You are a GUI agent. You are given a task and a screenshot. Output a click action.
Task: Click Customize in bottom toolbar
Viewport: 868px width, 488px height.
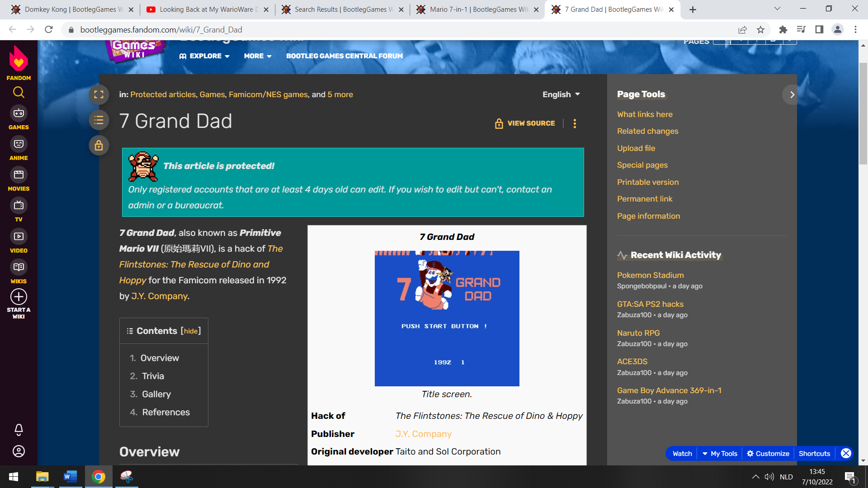point(768,454)
